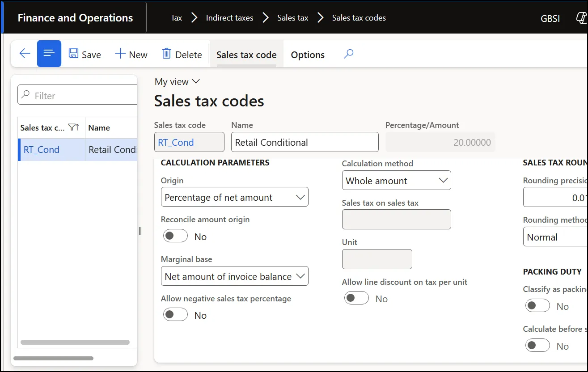The image size is (588, 372).
Task: Click the lower list pane horizontal scrollbar
Action: (53, 358)
